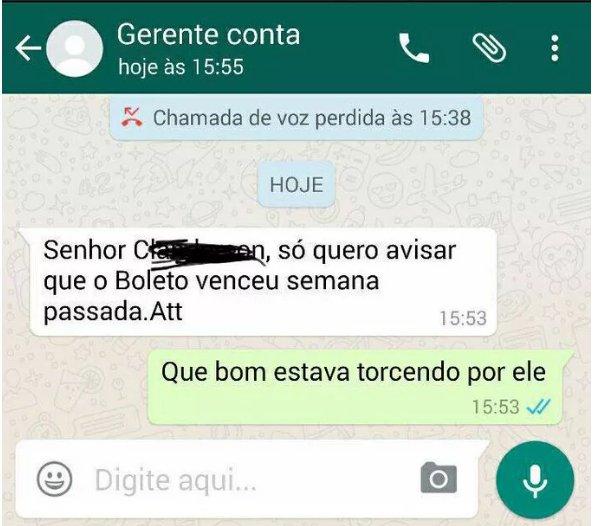This screenshot has width=594, height=526.
Task: Open the contact's profile picture avatar
Action: pyautogui.click(x=75, y=49)
